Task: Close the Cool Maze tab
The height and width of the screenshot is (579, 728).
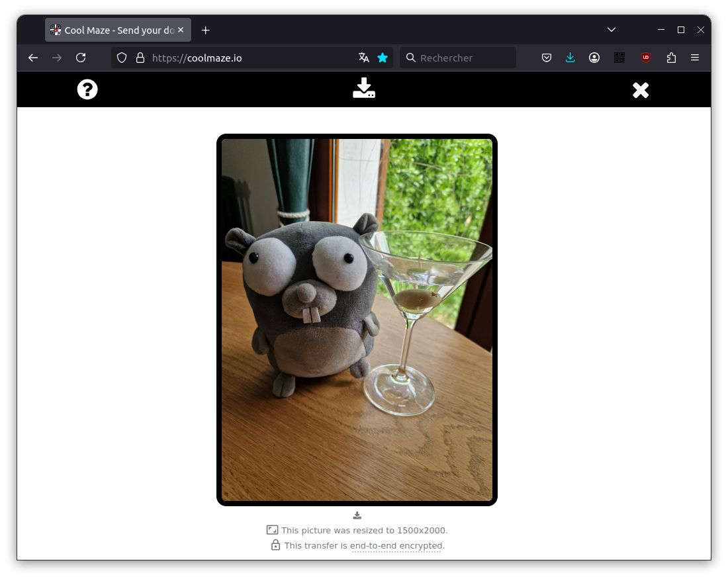Action: pos(181,30)
